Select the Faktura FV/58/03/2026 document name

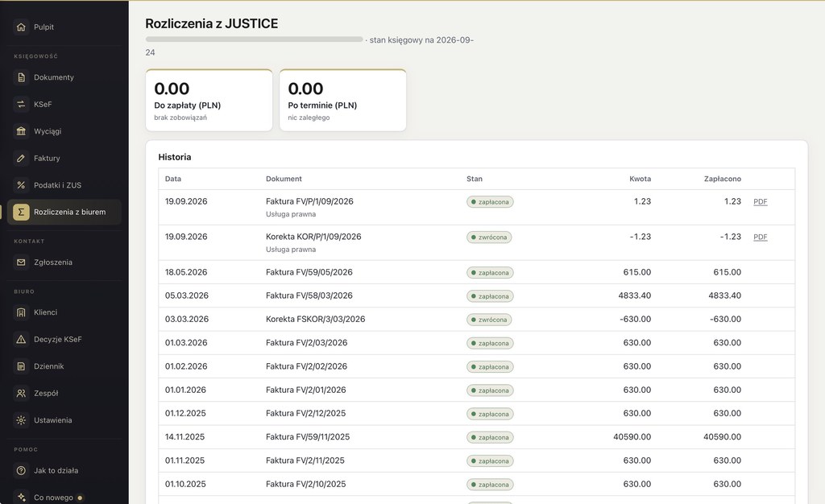pyautogui.click(x=309, y=295)
